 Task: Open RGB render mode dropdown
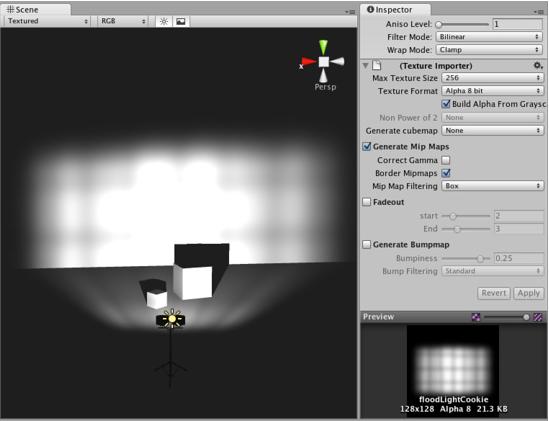tap(122, 21)
